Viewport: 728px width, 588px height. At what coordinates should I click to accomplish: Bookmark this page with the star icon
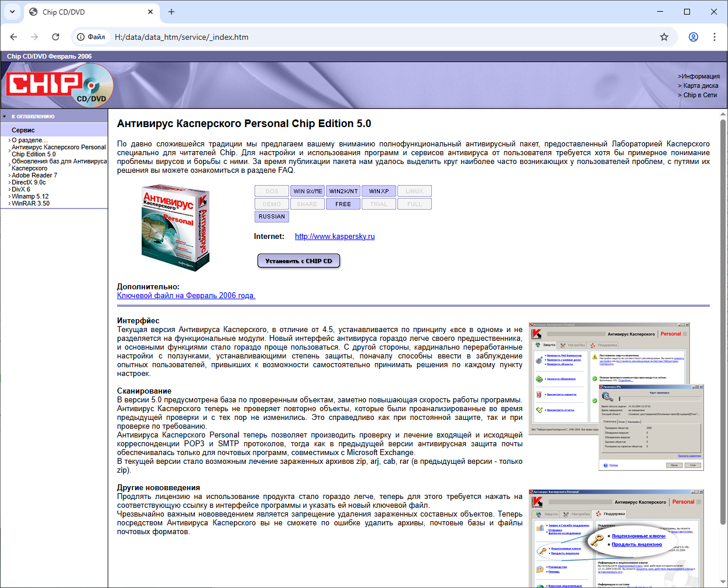click(x=664, y=37)
